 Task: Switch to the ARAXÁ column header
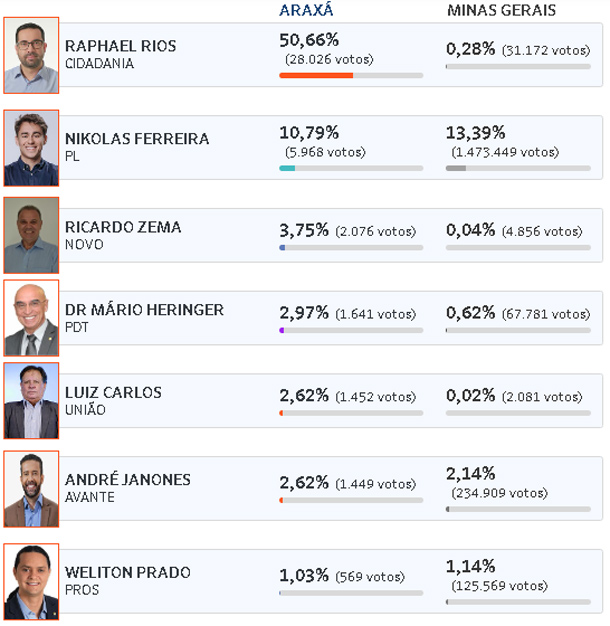pos(306,10)
